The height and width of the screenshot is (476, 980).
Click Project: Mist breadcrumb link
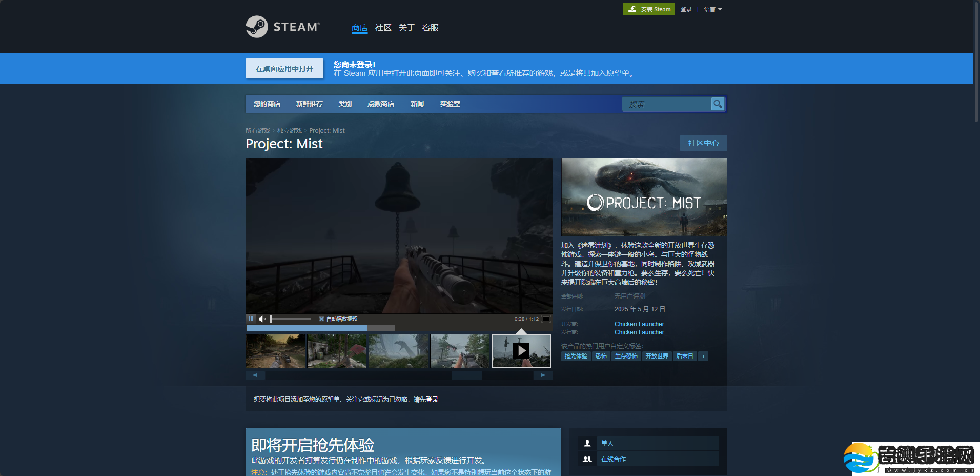coord(327,131)
